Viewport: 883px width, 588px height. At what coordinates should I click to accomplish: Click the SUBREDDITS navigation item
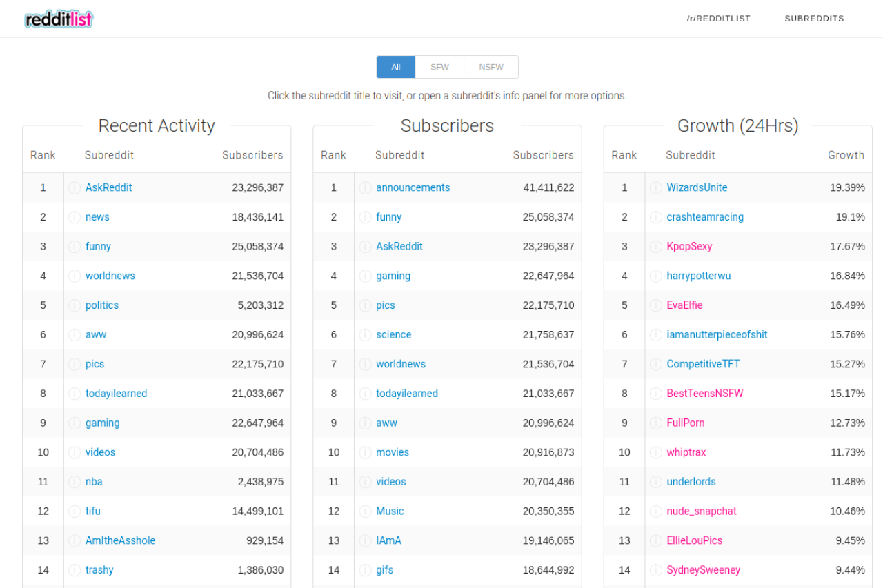click(814, 19)
